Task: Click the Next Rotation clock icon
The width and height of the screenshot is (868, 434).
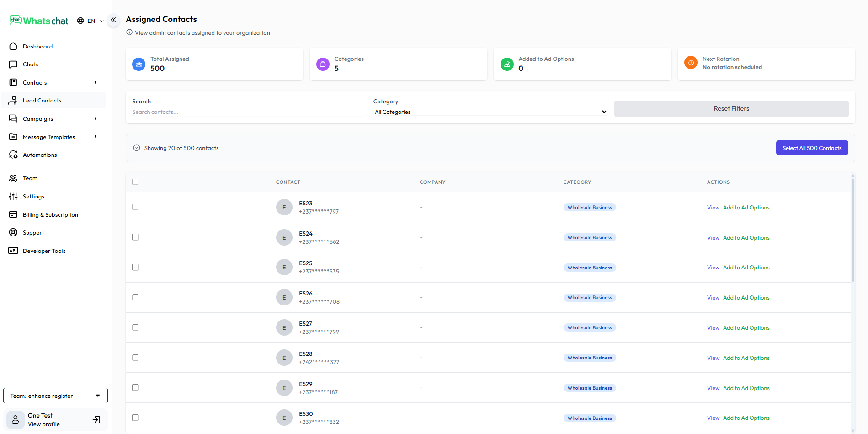Action: (691, 63)
